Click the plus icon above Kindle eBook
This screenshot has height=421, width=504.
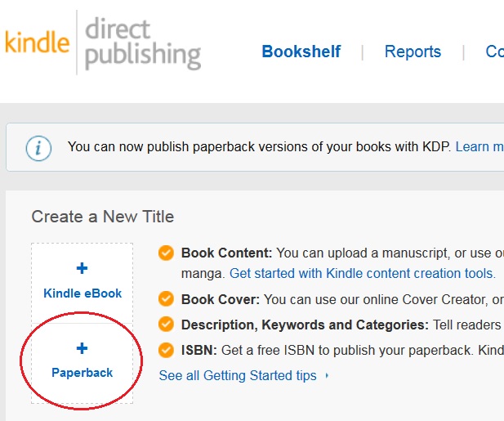(82, 268)
